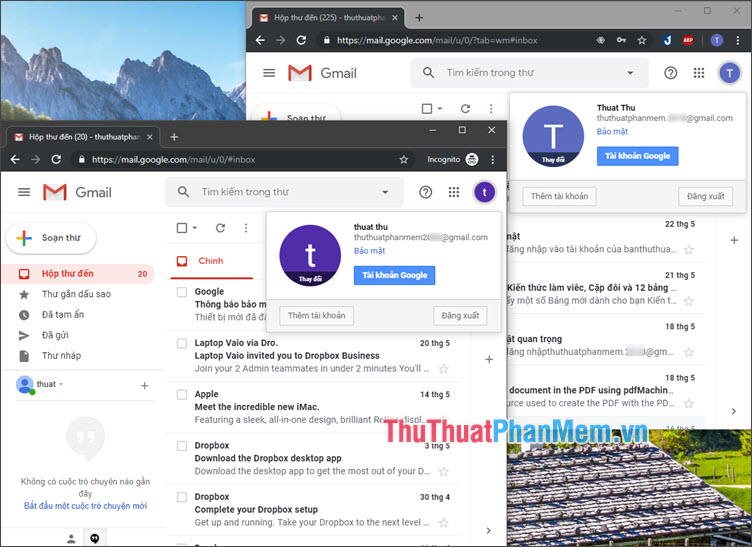Image resolution: width=752 pixels, height=547 pixels.
Task: Click purple t account avatar in front Gmail
Action: point(484,192)
